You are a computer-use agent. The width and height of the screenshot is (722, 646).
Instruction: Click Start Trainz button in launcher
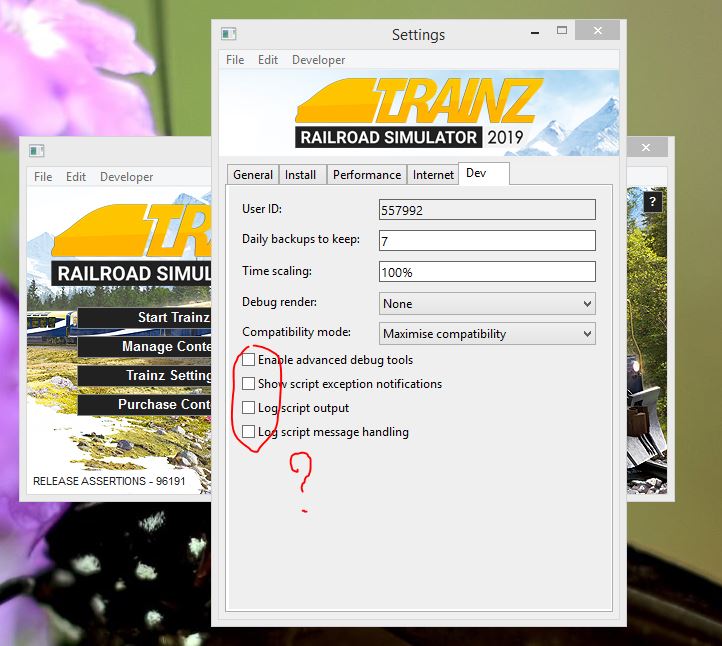tap(144, 317)
